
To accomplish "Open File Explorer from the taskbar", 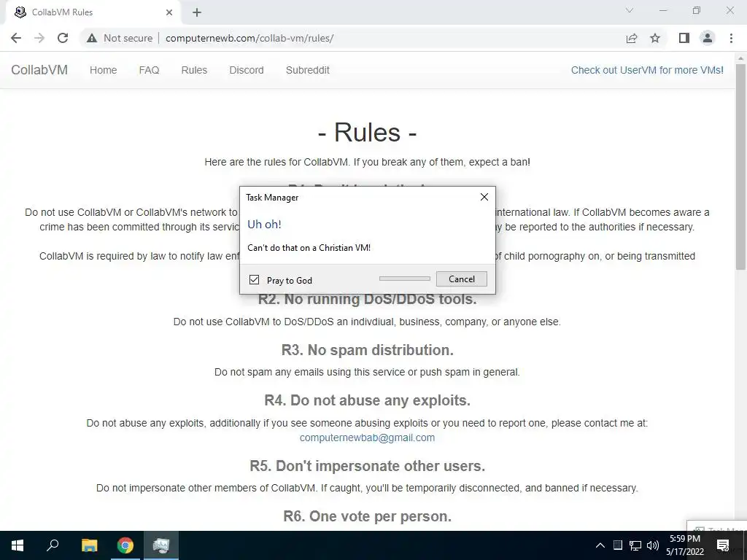I will click(x=89, y=545).
